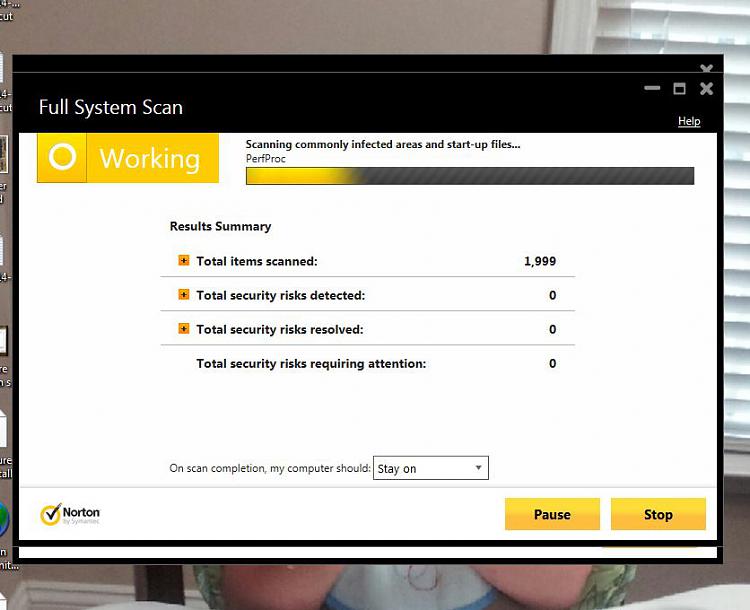Click the zero value for risks requiring attention
The width and height of the screenshot is (750, 610).
tap(552, 364)
